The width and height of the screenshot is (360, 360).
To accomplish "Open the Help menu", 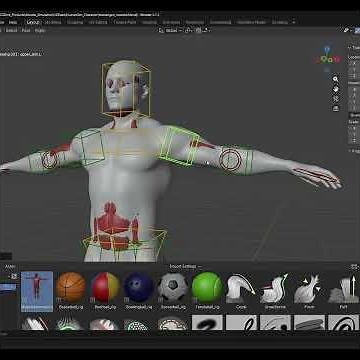I will point(13,22).
